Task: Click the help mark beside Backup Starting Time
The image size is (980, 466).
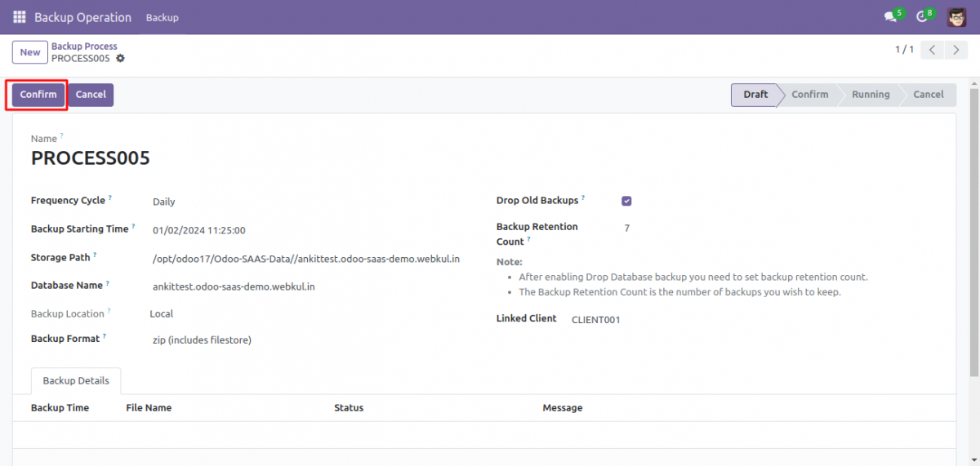Action: pos(134,227)
